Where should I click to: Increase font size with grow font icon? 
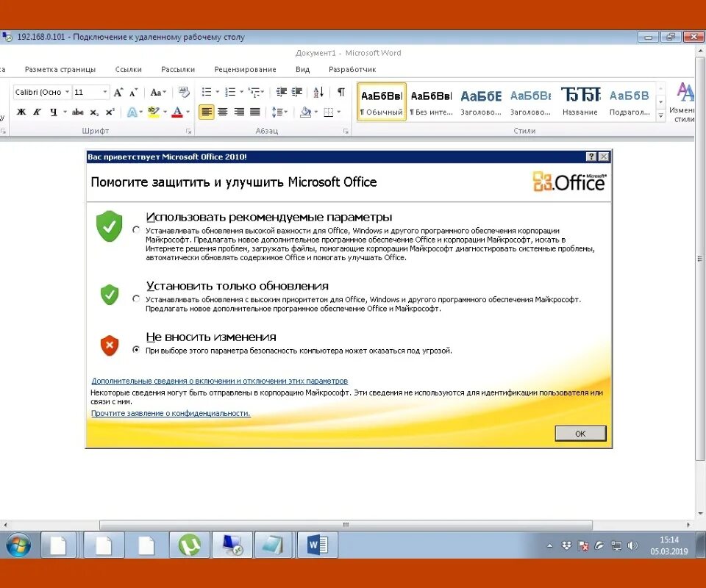click(x=118, y=92)
